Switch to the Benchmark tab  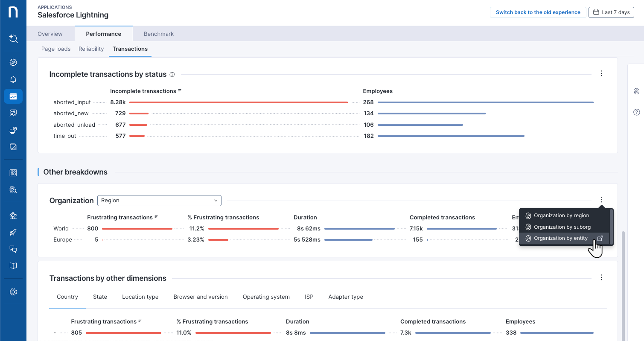pyautogui.click(x=158, y=34)
